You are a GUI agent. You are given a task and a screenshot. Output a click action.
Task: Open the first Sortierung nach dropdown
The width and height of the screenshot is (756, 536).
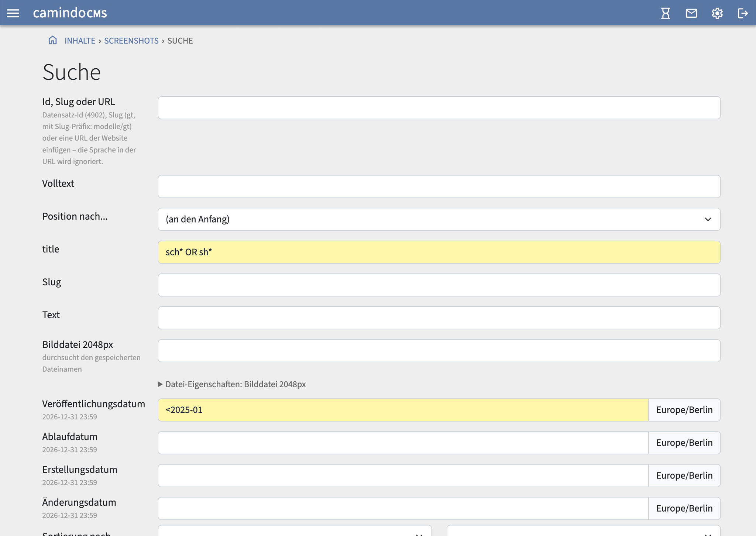pyautogui.click(x=295, y=531)
